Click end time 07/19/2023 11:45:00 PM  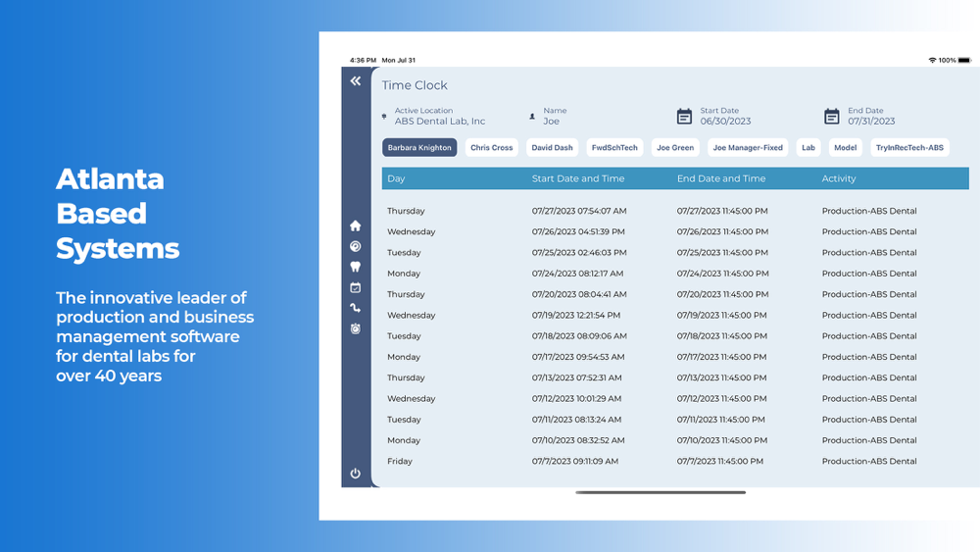722,315
